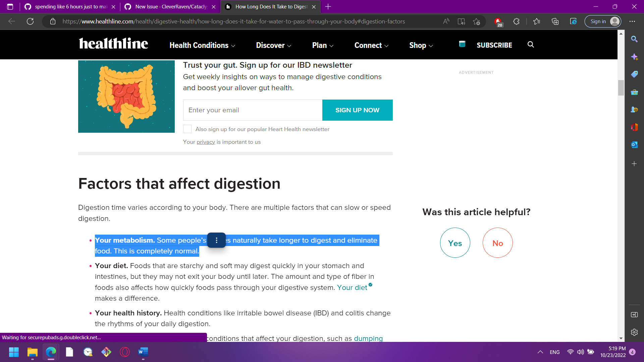
Task: Select No for article helpfulness
Action: tap(497, 243)
